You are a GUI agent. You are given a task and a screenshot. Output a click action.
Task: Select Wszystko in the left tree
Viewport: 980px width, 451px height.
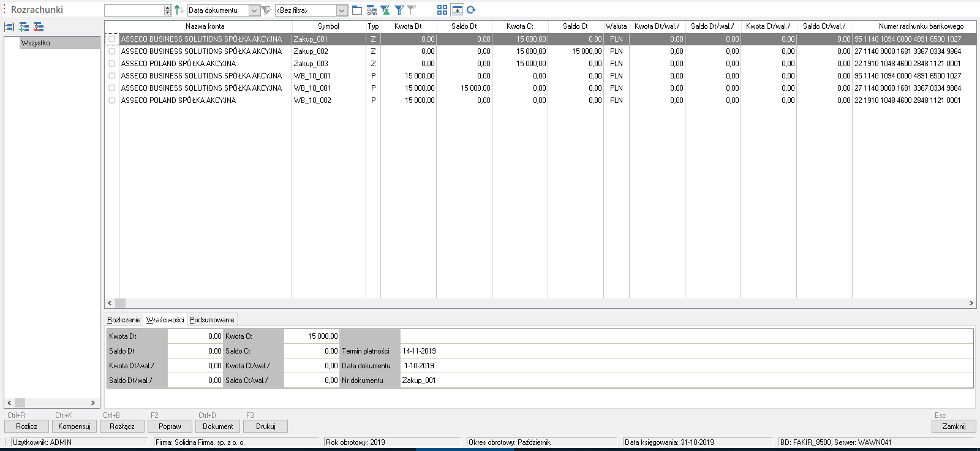point(59,43)
